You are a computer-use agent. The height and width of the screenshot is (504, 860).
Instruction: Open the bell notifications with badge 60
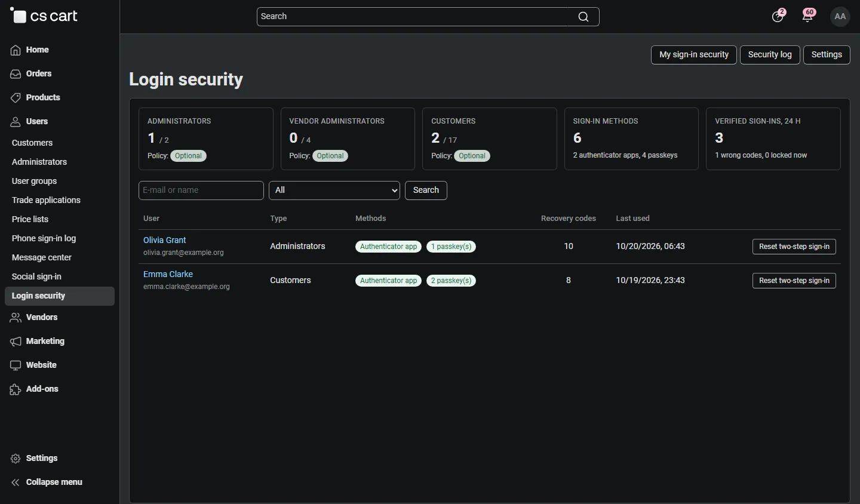809,16
